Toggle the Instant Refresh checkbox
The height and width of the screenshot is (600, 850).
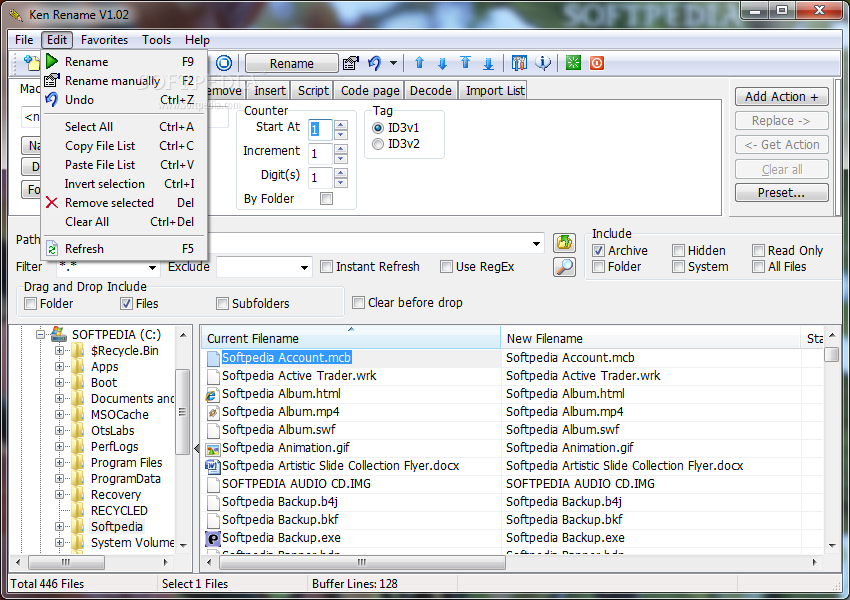pyautogui.click(x=326, y=267)
